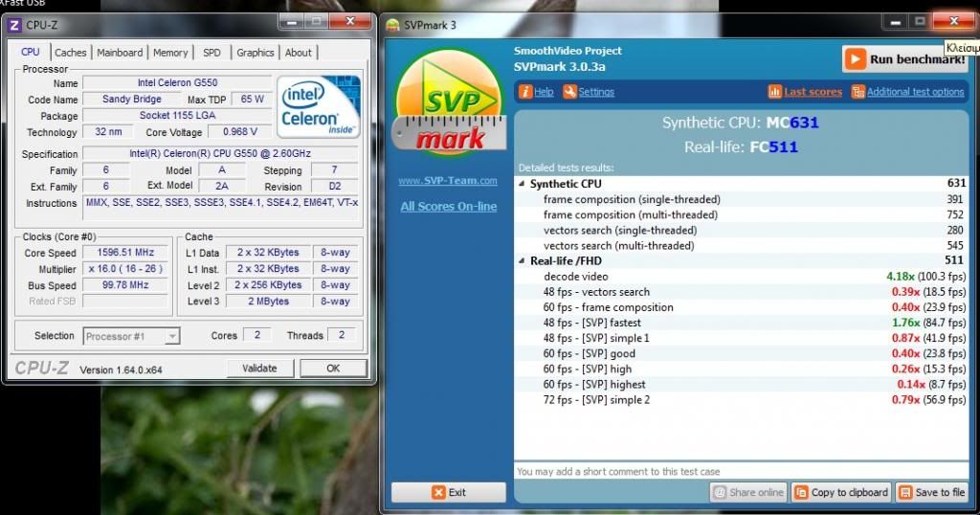Click the Real-life: FC511 score heading
980x515 pixels.
[741, 146]
